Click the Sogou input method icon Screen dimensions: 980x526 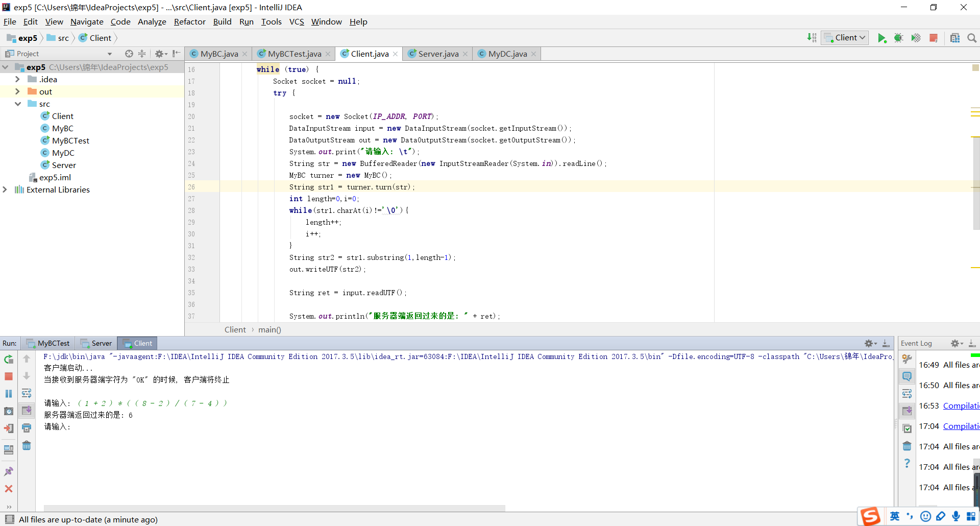871,516
